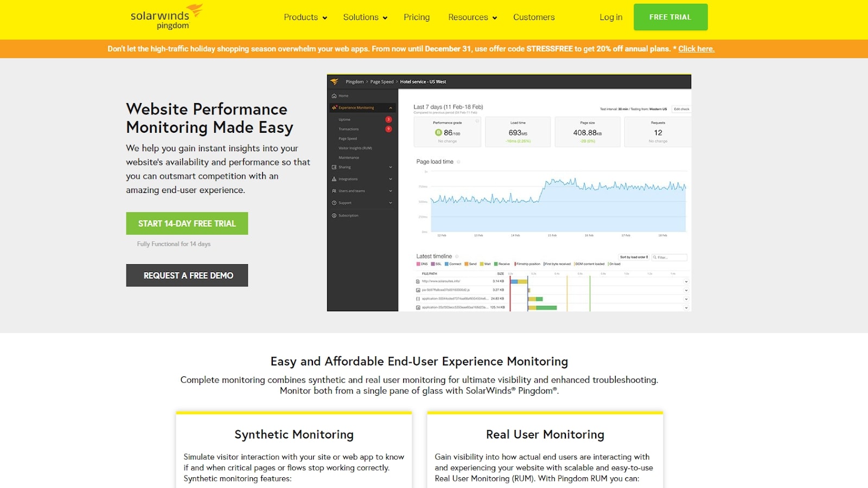The image size is (868, 488).
Task: Click braces icon for 24.83 KB application row
Action: pos(418,299)
